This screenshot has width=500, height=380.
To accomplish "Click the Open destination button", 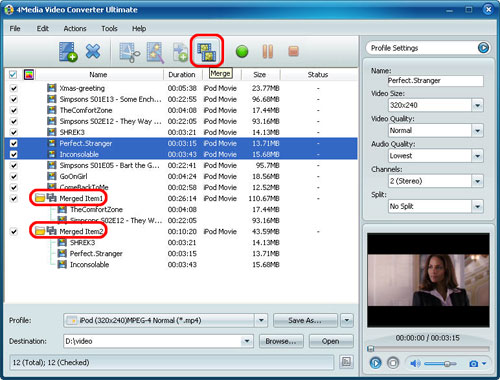I will click(x=331, y=341).
